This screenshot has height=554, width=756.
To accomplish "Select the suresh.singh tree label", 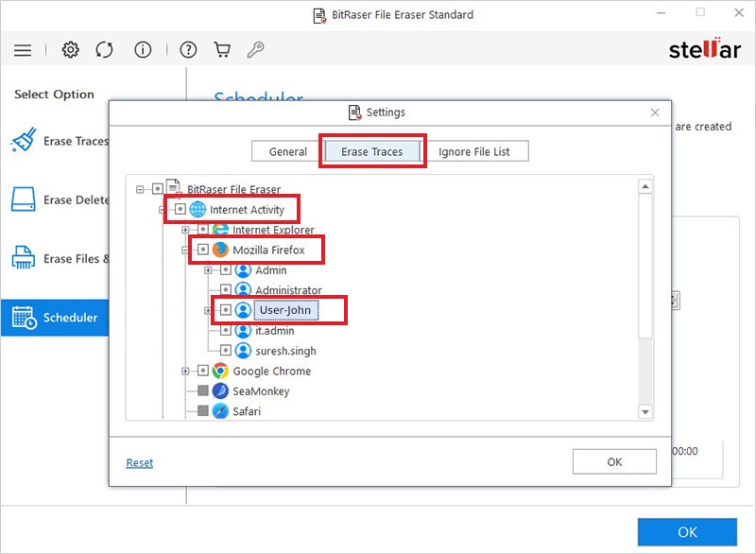I will [x=286, y=351].
